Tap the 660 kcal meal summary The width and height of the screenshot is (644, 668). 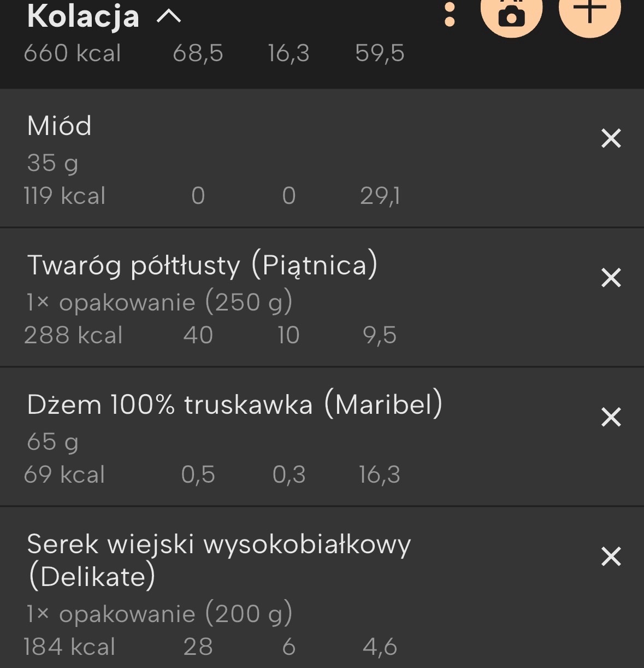[x=72, y=54]
